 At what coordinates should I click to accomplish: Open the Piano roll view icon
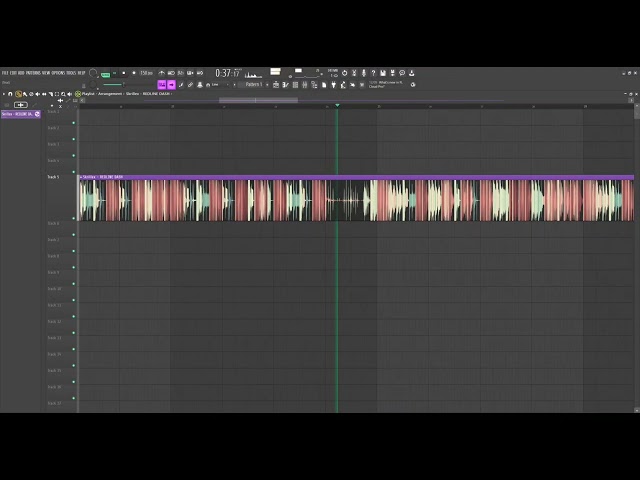coord(285,84)
